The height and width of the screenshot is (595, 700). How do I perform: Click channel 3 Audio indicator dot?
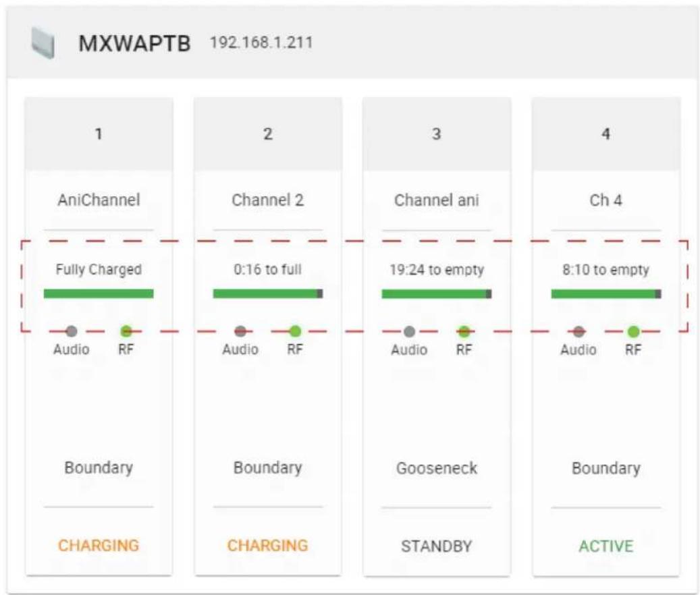pyautogui.click(x=409, y=331)
